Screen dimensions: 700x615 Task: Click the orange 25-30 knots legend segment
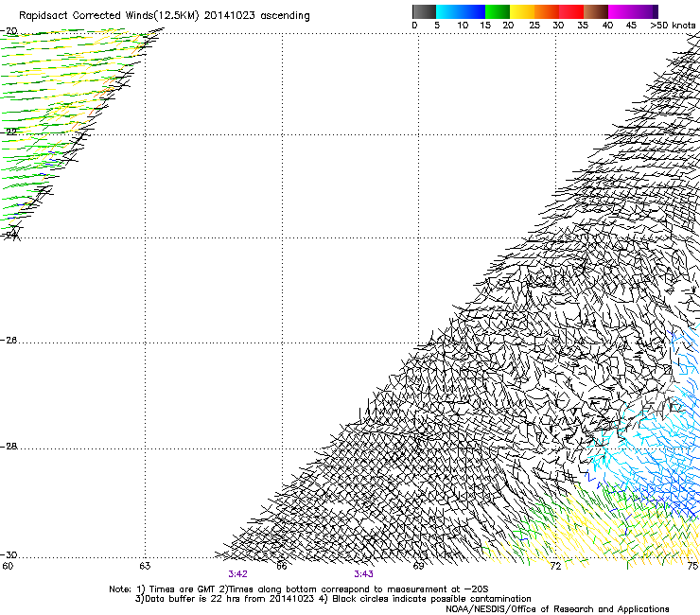(547, 11)
